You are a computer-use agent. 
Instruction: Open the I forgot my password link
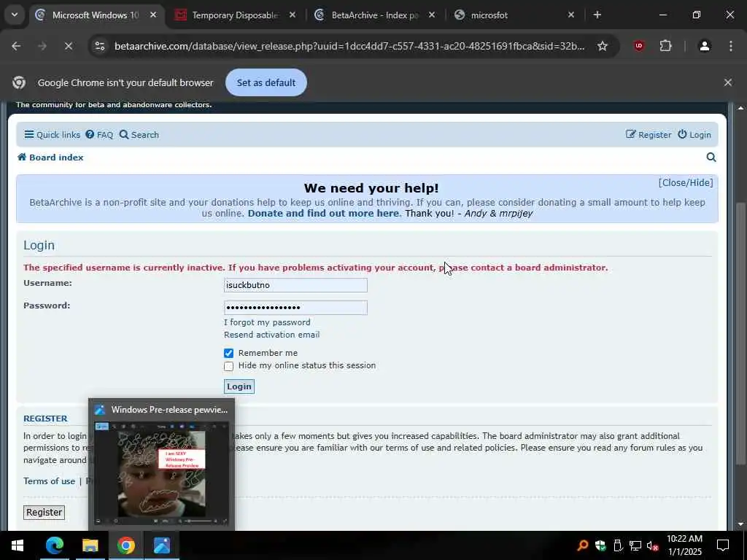click(267, 322)
